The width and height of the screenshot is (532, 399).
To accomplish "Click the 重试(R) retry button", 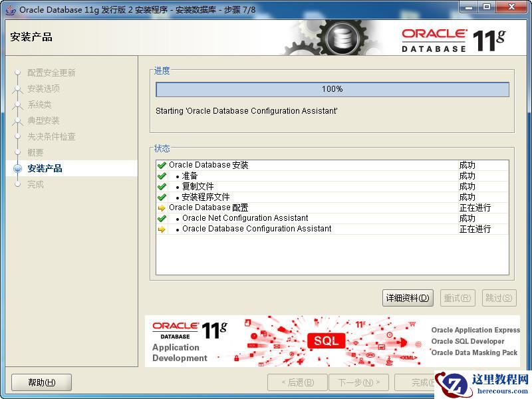I will pyautogui.click(x=458, y=298).
